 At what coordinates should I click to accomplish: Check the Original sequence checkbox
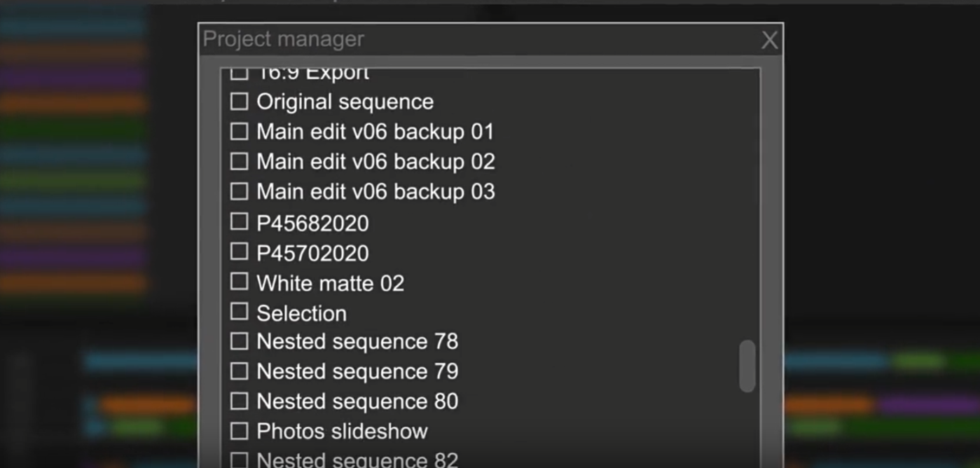coord(240,102)
